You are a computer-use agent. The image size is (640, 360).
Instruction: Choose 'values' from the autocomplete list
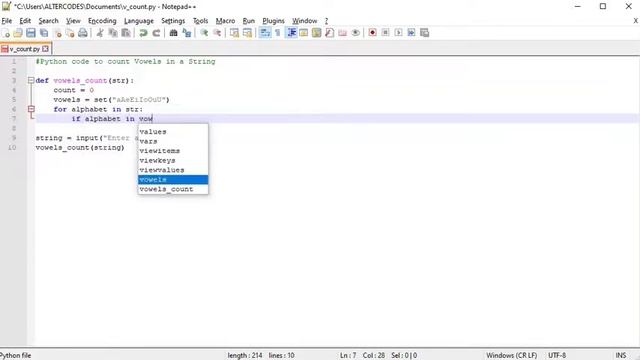click(x=173, y=132)
